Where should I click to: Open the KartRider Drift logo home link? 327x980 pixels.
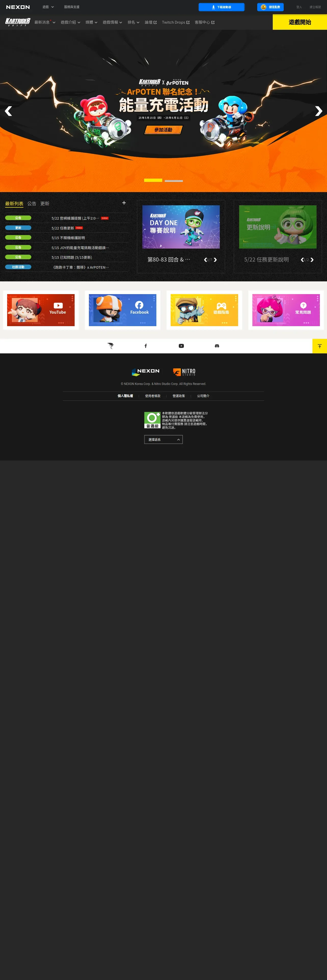coord(18,22)
